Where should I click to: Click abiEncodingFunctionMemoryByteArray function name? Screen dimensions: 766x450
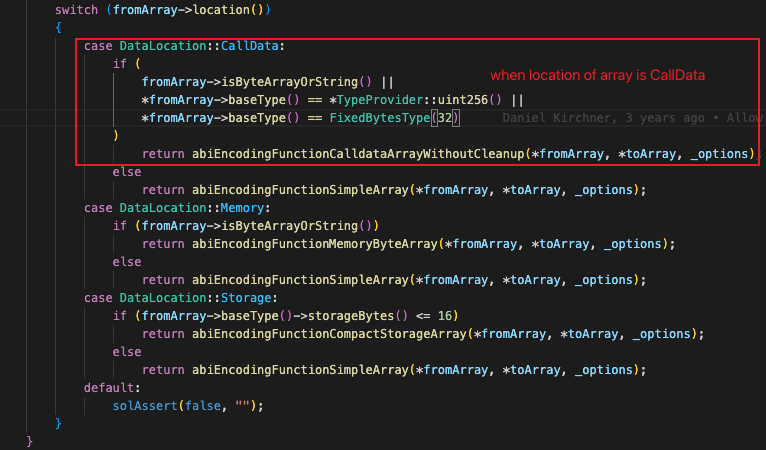tap(322, 244)
